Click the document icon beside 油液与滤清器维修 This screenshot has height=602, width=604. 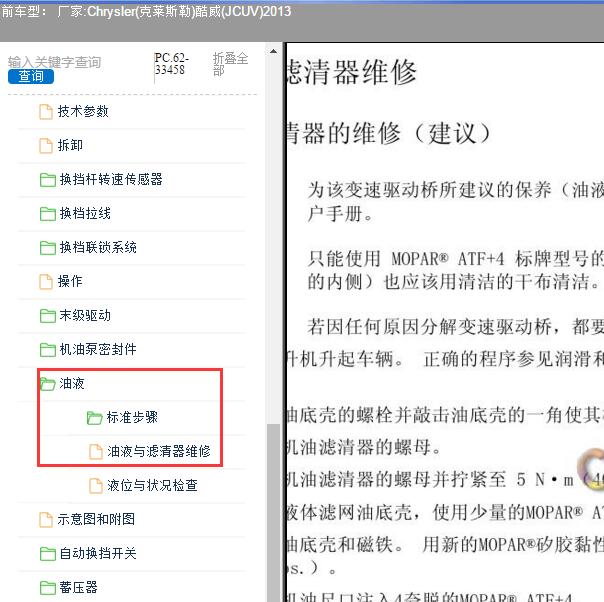(96, 451)
